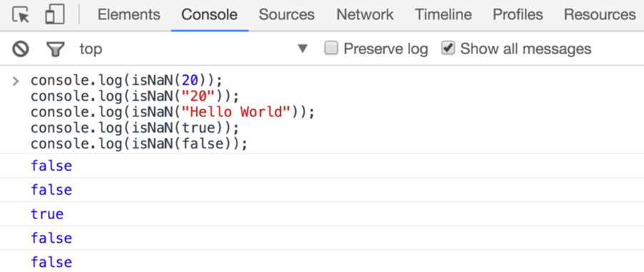Click the console prompt chevron arrow
This screenshot has width=644, height=272.
click(16, 81)
